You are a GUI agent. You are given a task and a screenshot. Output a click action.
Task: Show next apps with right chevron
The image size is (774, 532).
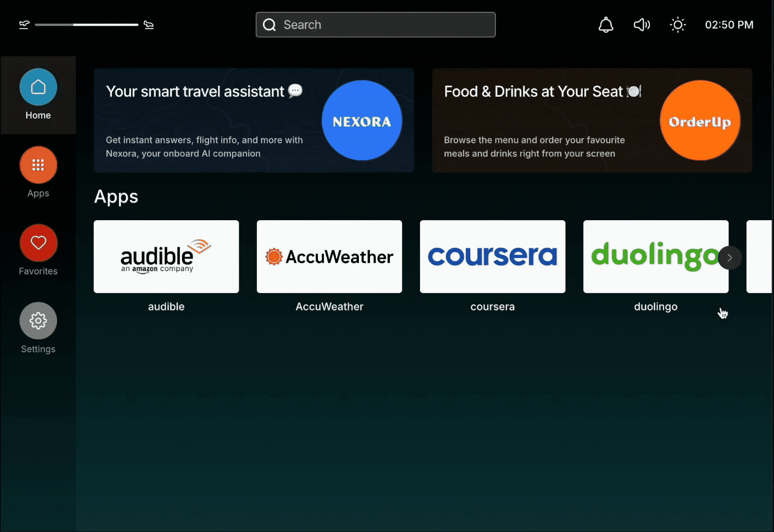[730, 258]
